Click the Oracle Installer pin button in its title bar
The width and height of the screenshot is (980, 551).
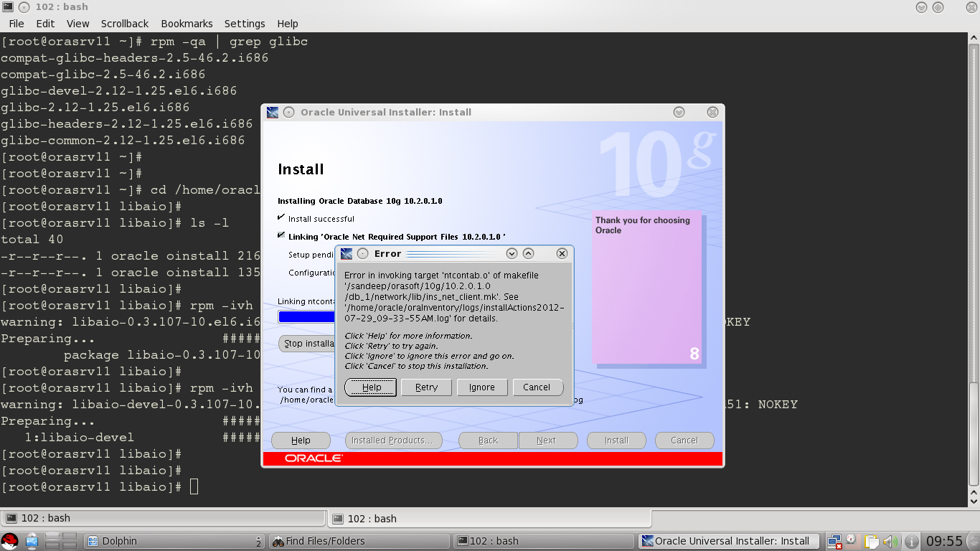289,112
